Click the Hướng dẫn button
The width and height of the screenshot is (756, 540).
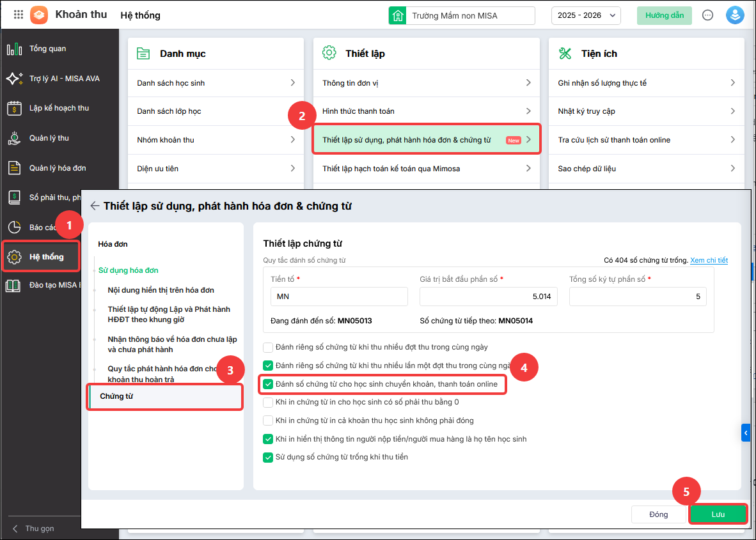665,15
